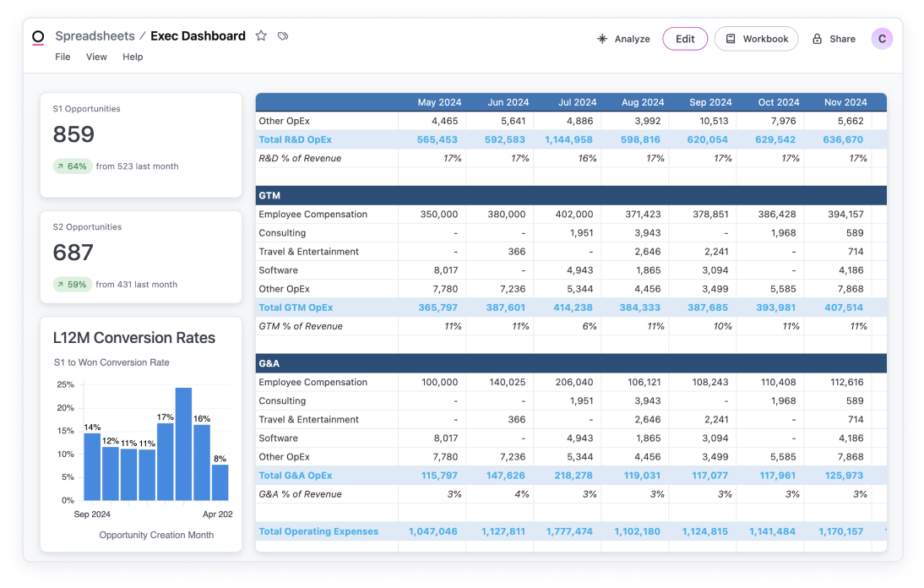Click the 64% increase arrow badge
924x588 pixels.
pos(71,166)
